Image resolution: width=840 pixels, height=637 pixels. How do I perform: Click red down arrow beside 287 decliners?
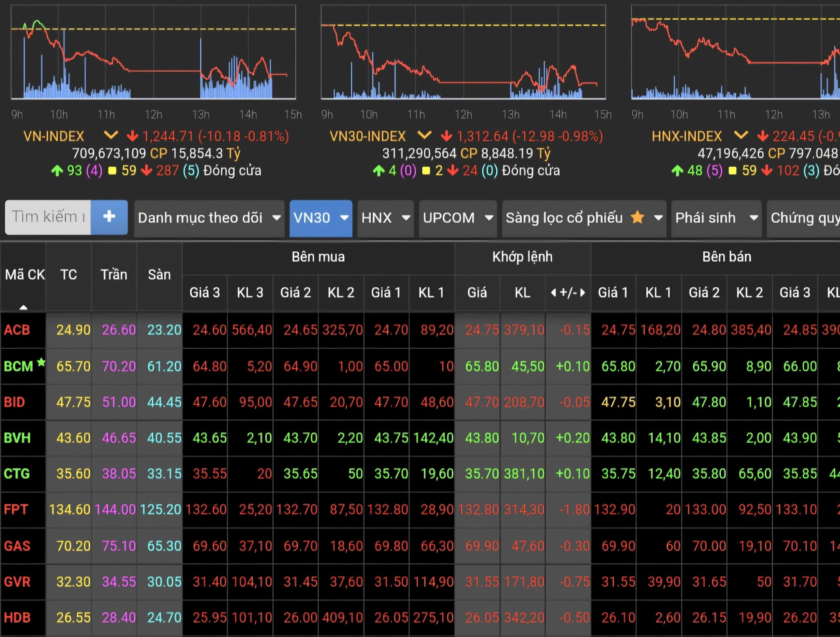[147, 170]
